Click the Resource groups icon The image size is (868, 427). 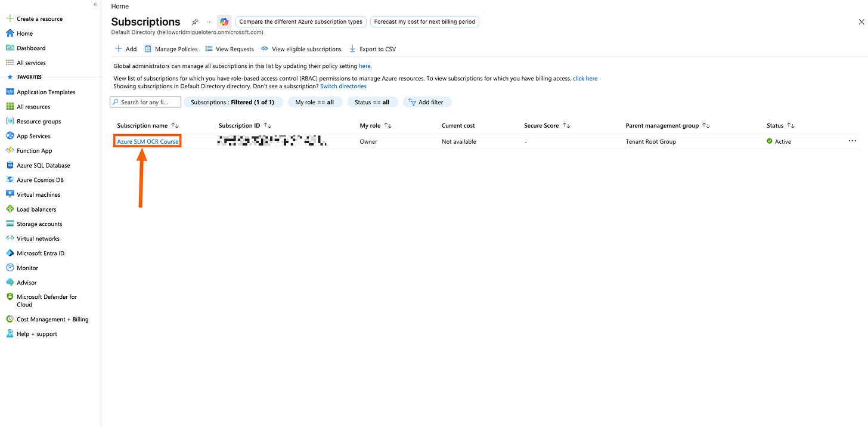(10, 121)
